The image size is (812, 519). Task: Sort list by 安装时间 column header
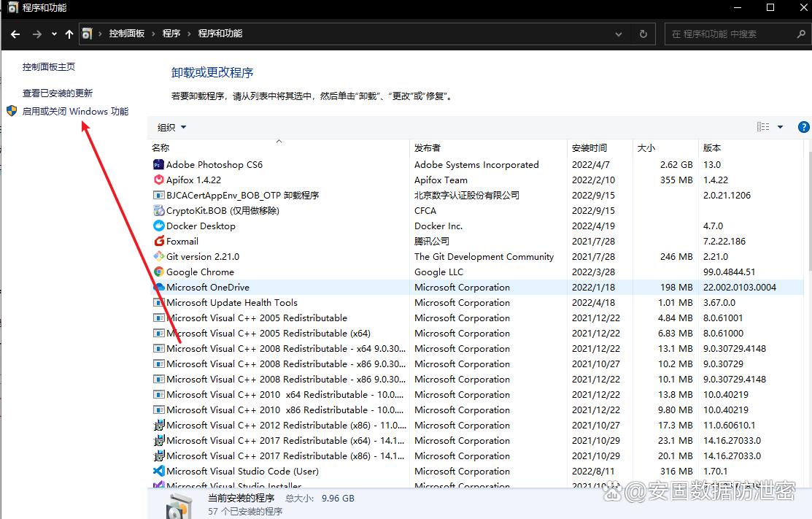(x=589, y=147)
